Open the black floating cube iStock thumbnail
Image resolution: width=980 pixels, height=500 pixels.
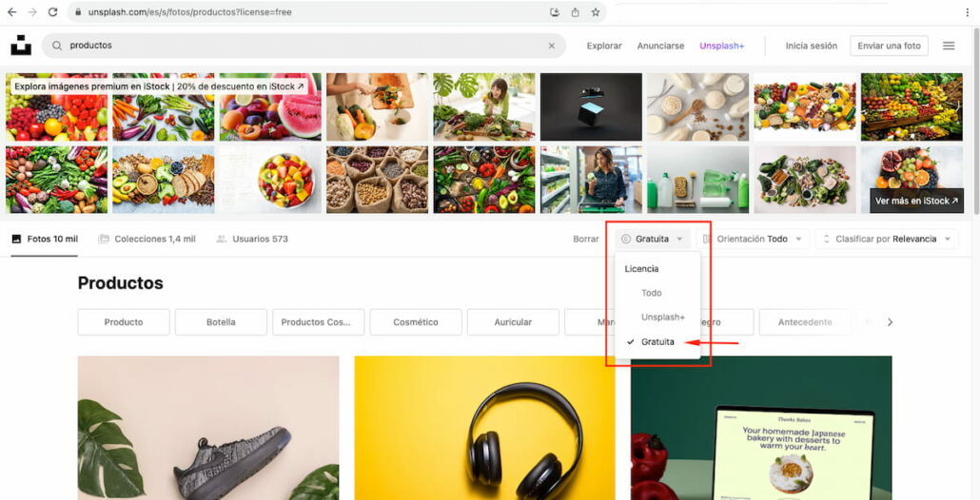591,106
